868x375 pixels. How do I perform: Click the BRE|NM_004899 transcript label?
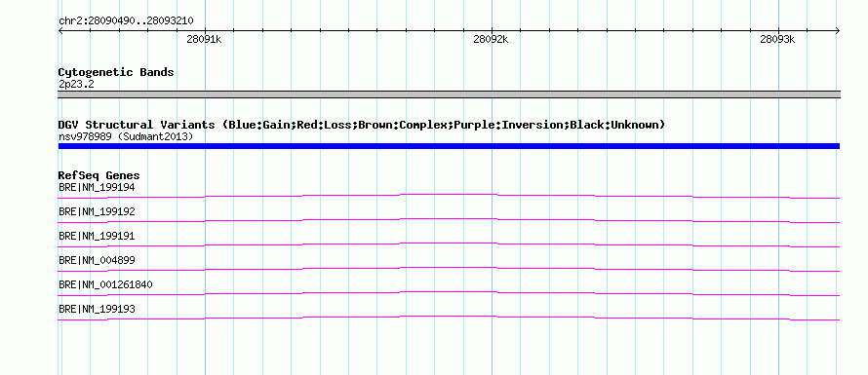[x=97, y=260]
